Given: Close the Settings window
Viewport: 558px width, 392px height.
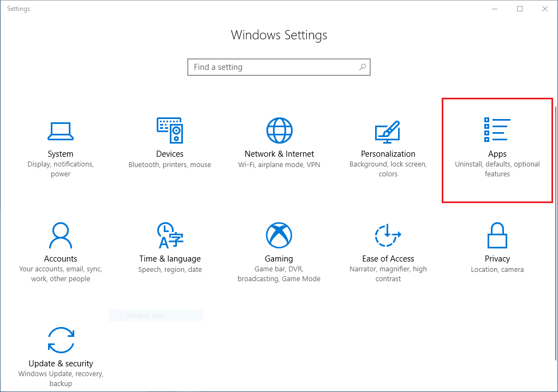Looking at the screenshot, I should (544, 9).
